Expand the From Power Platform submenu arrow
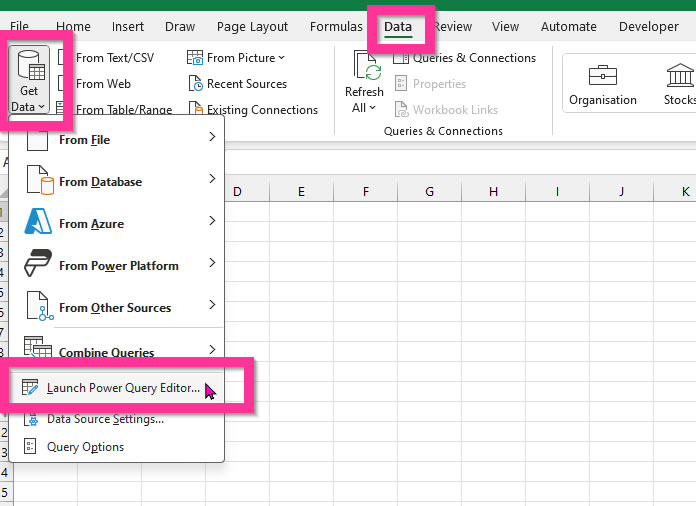Screen dimensions: 696x506 click(212, 263)
